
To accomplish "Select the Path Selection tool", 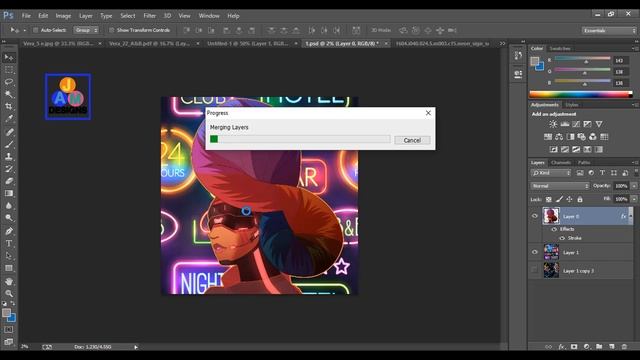I will click(x=9, y=256).
